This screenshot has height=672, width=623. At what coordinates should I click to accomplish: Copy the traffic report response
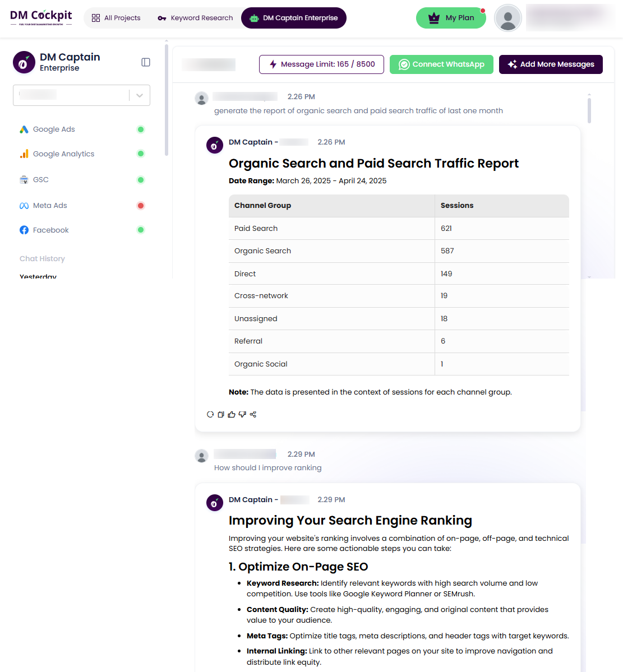221,414
